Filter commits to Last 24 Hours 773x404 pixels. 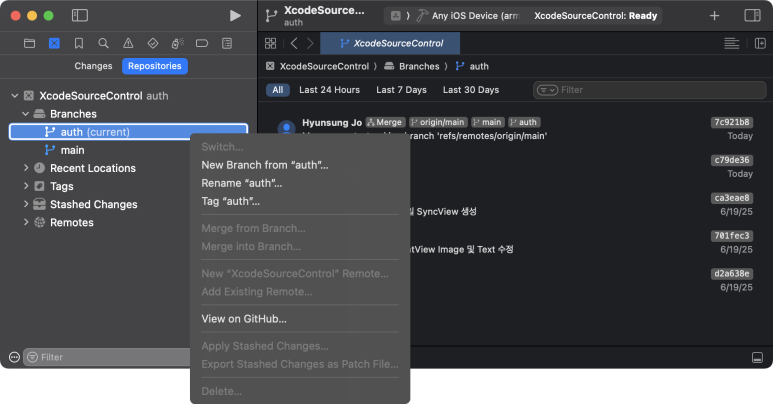(329, 90)
